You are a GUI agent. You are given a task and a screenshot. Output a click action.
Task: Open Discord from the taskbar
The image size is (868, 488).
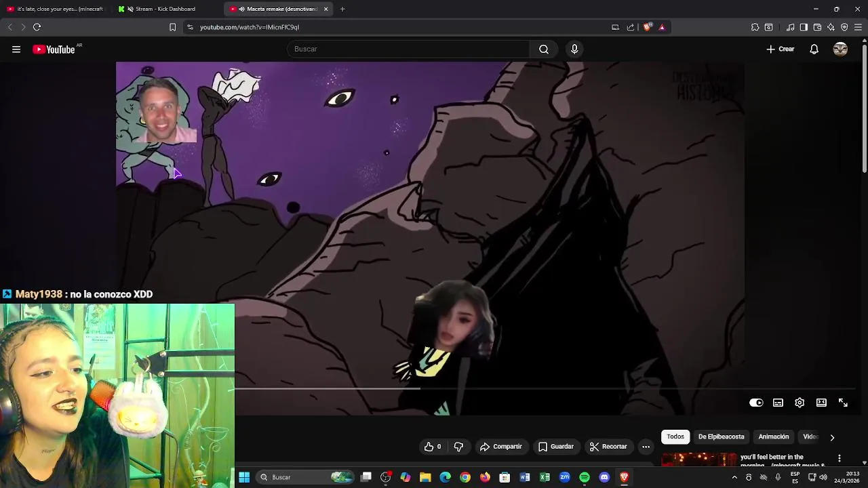point(604,477)
